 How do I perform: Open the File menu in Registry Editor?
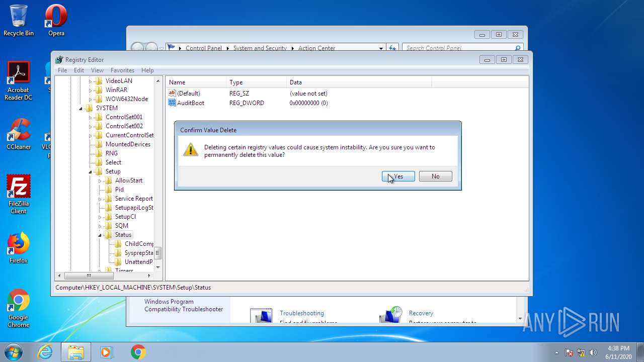62,70
